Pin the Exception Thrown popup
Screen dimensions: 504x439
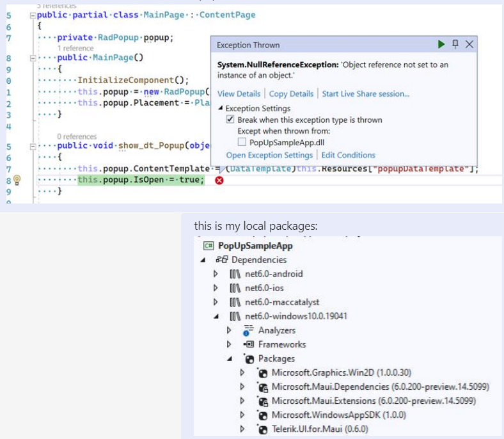[x=455, y=44]
